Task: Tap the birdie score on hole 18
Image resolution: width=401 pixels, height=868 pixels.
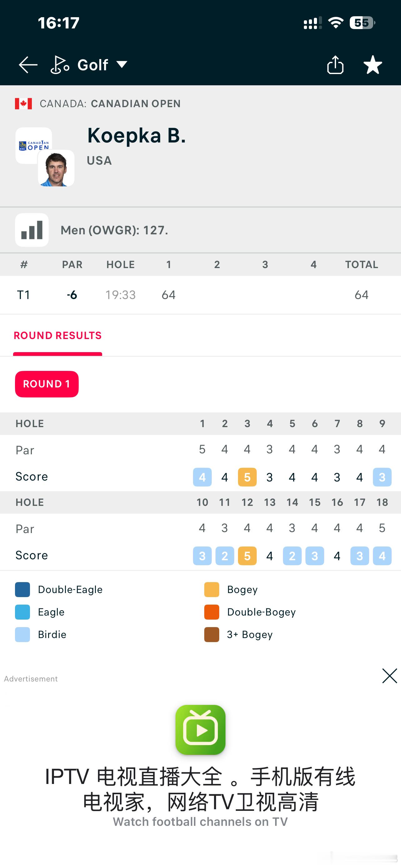Action: [382, 556]
